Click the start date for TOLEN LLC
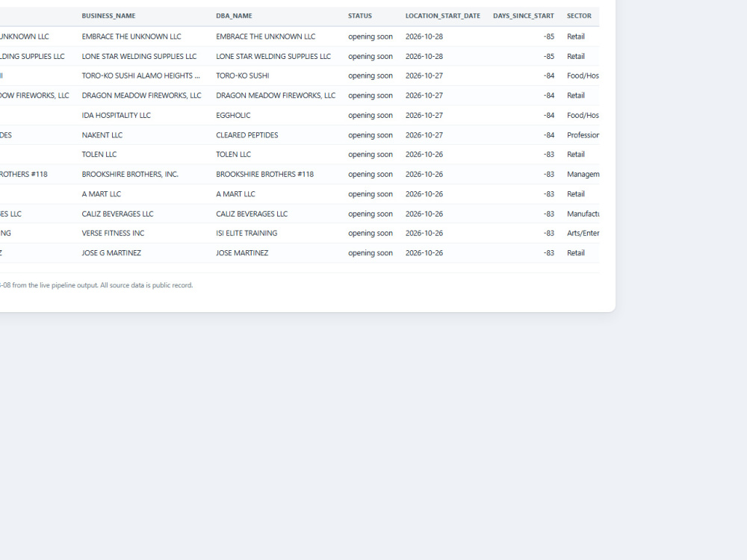 [x=424, y=155]
